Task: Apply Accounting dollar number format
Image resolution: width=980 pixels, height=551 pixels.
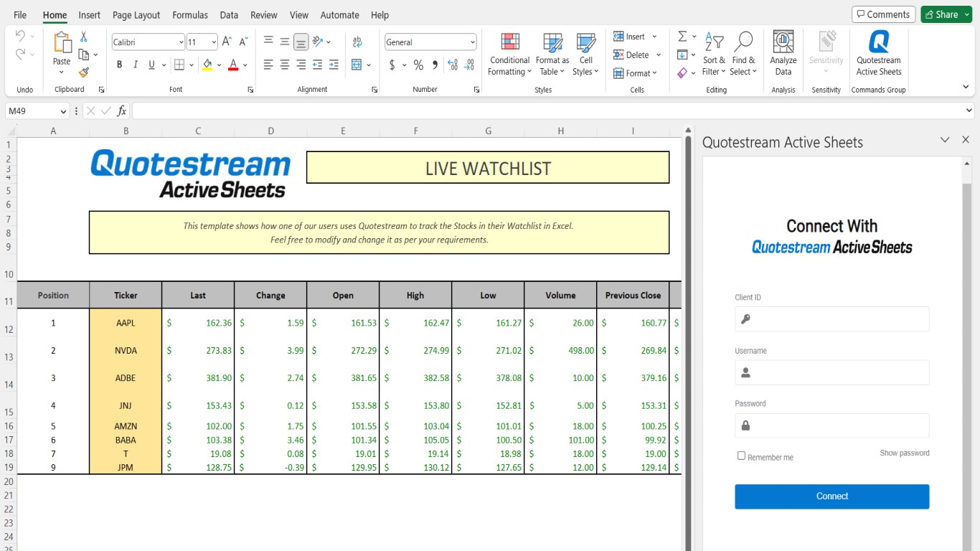Action: [x=392, y=65]
